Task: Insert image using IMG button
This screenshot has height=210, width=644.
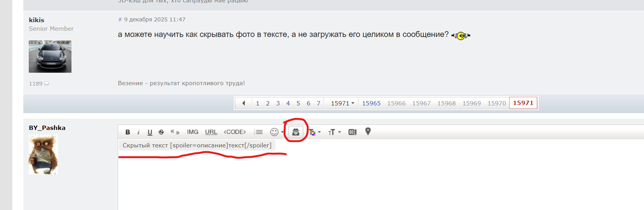Action: [193, 132]
